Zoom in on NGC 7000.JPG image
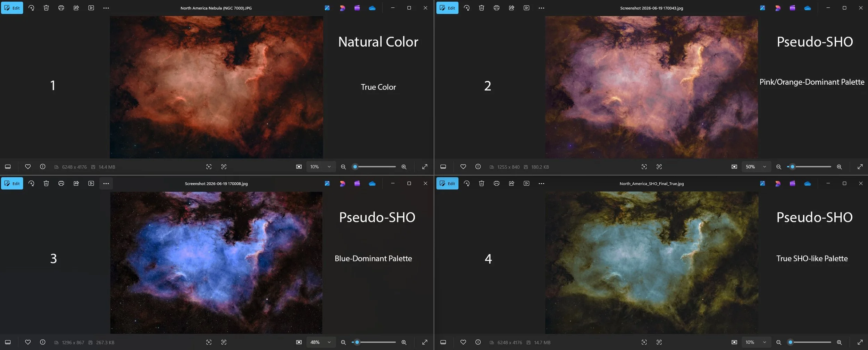 click(x=404, y=167)
